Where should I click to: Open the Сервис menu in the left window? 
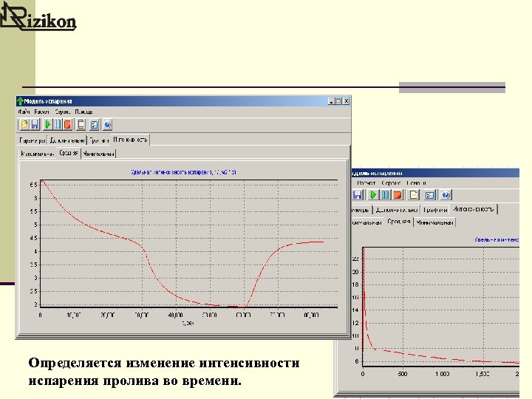point(62,112)
